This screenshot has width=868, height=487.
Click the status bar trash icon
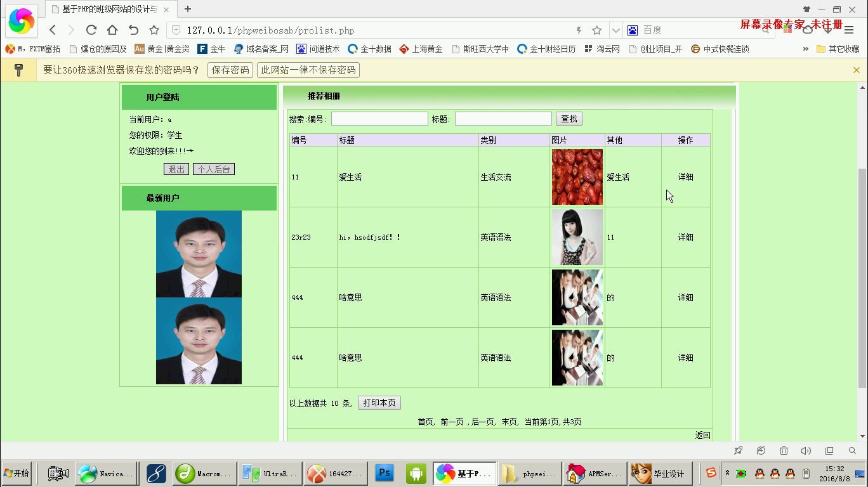pyautogui.click(x=784, y=451)
